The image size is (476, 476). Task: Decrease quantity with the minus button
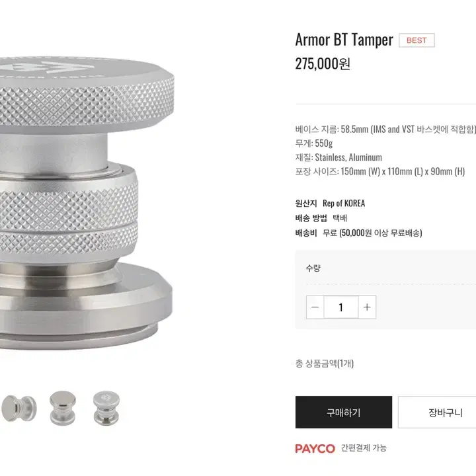[x=315, y=307]
